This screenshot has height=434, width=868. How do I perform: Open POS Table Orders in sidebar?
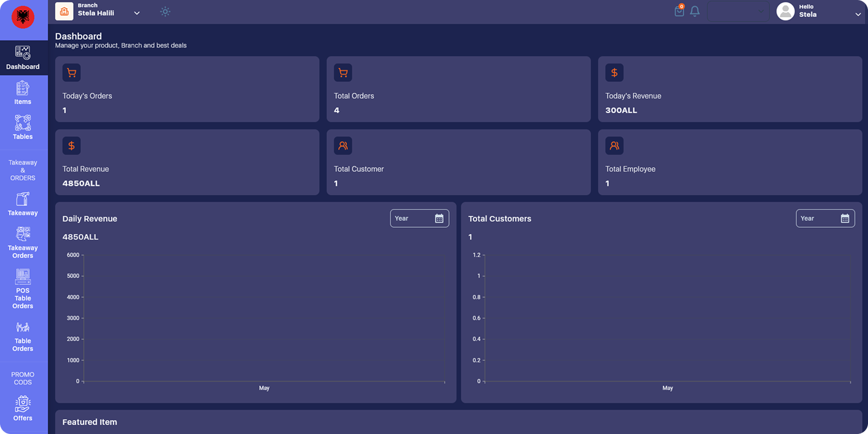(23, 290)
